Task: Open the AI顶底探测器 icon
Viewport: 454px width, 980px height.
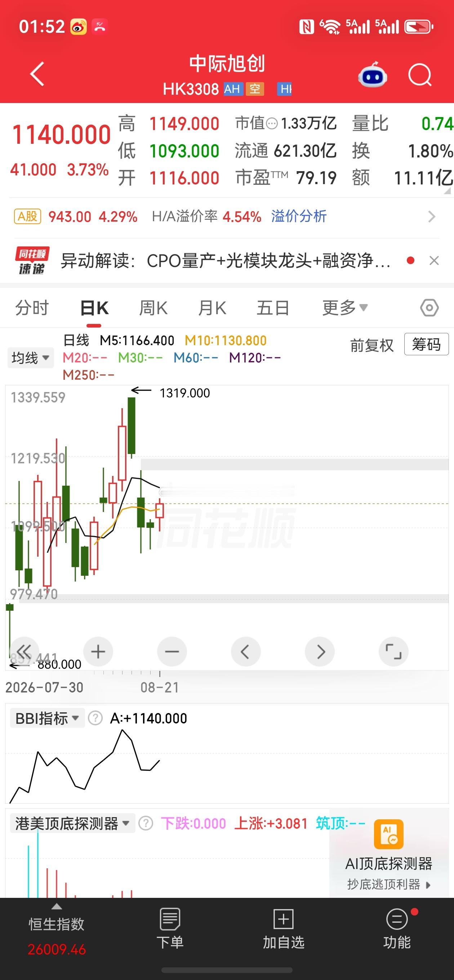Action: 388,834
